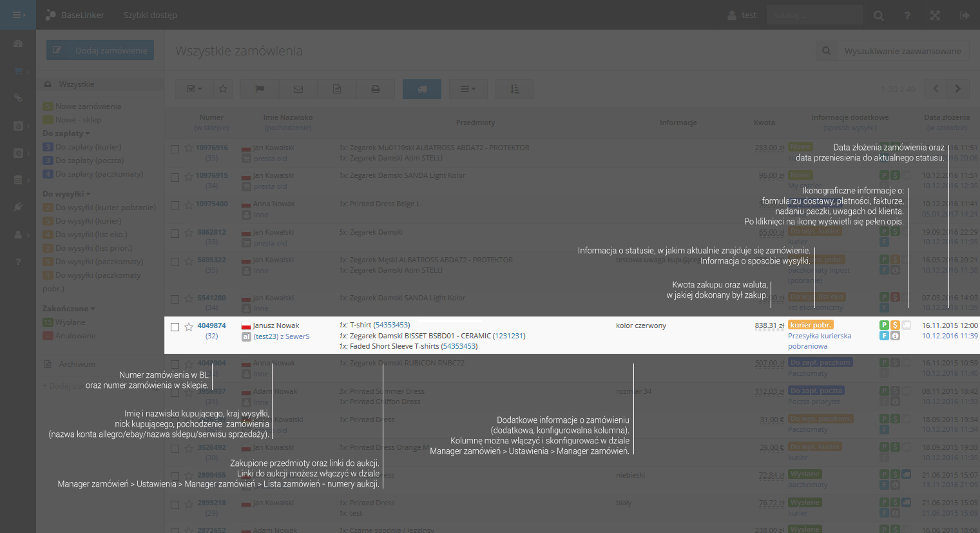Click the envelope email icon in toolbar
The height and width of the screenshot is (533, 980).
click(x=298, y=89)
